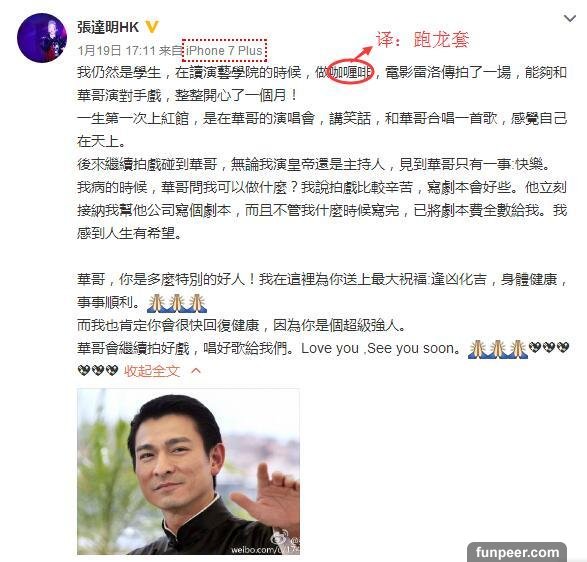
Task: Open the attached photo of man waving
Action: click(188, 472)
